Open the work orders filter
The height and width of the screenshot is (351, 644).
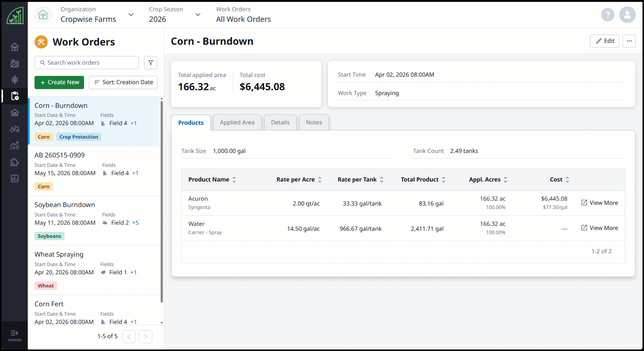point(150,63)
